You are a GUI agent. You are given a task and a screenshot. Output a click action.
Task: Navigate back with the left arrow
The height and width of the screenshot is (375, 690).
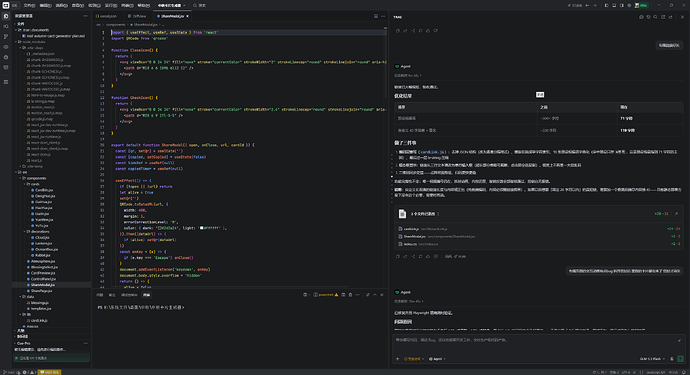[x=587, y=5]
